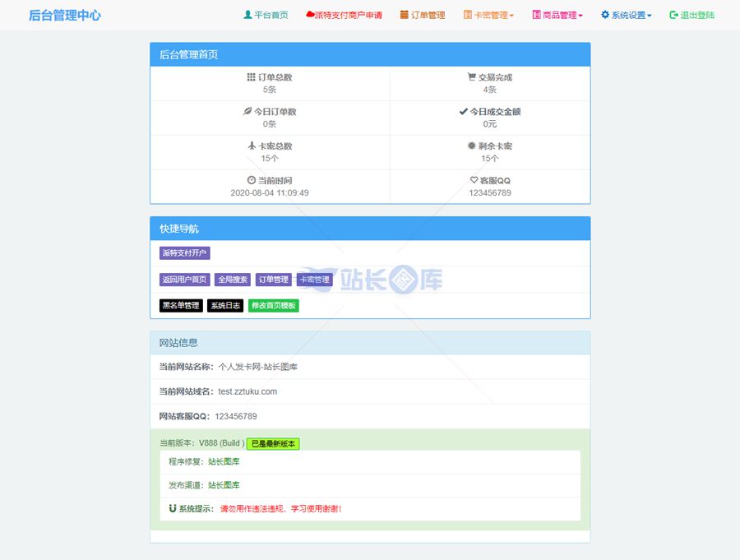
Task: Open the 商品管理 dropdown menu
Action: [x=557, y=15]
